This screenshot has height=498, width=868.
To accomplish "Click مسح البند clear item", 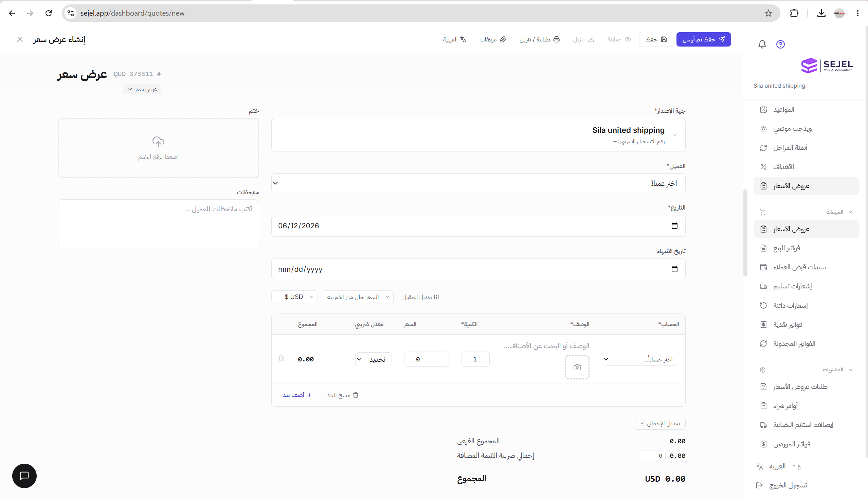I will [x=342, y=395].
